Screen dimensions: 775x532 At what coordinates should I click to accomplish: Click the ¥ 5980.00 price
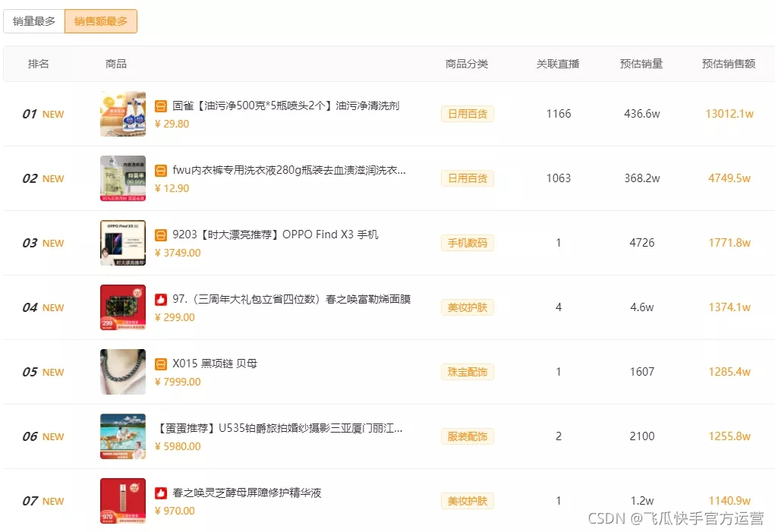click(178, 446)
